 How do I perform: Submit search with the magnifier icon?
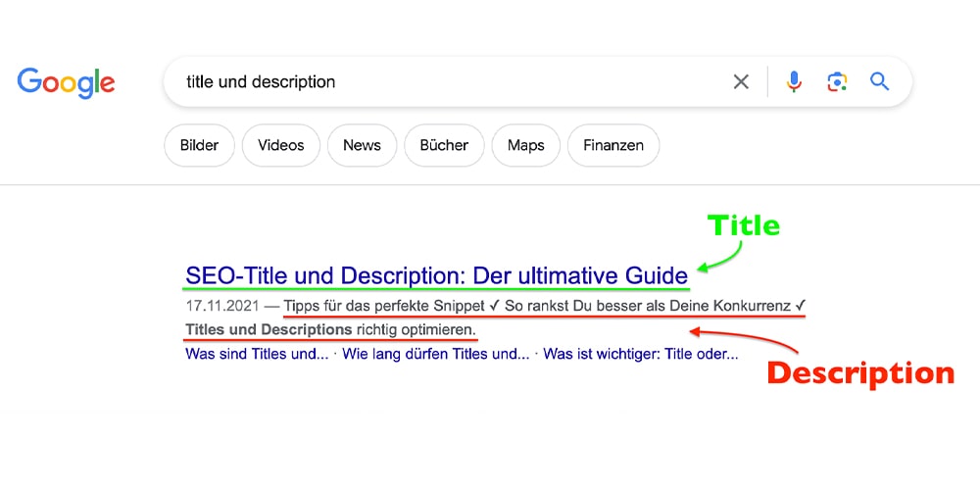pyautogui.click(x=879, y=81)
